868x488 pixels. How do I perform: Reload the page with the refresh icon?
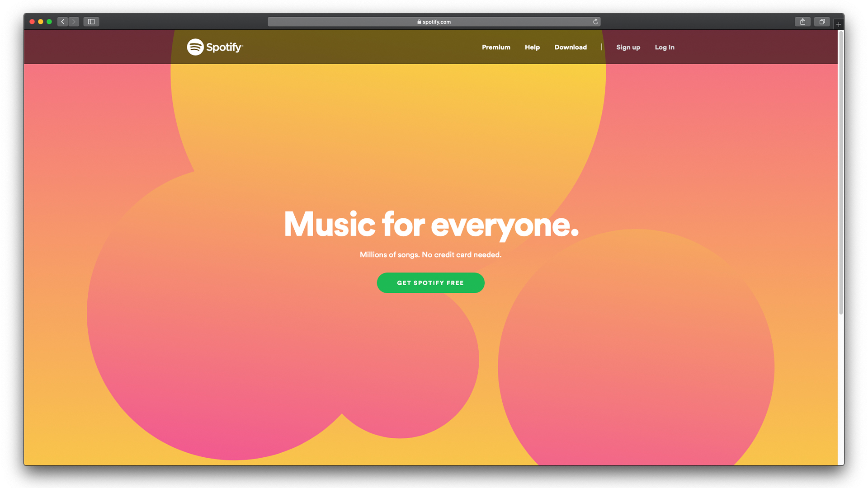[x=595, y=22]
